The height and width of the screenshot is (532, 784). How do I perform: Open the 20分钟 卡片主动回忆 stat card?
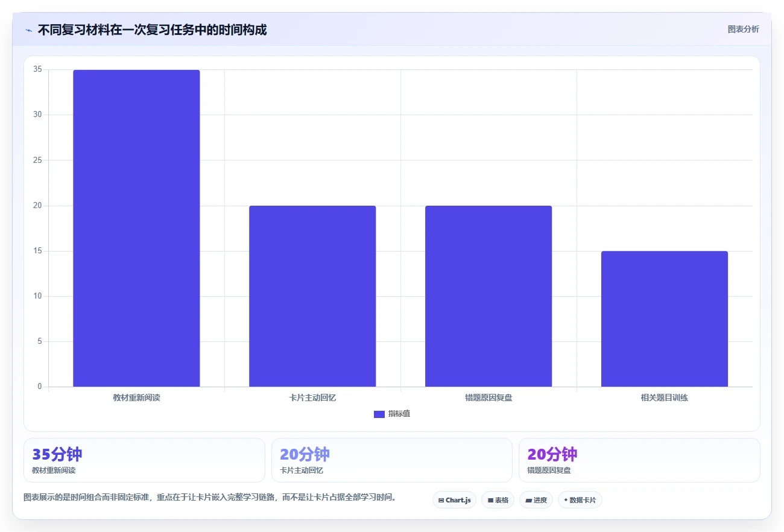click(x=392, y=460)
